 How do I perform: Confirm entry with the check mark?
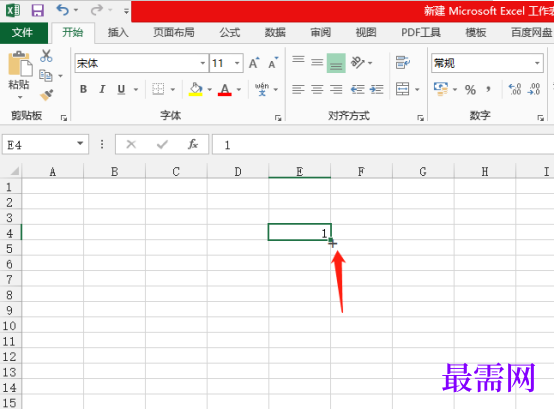pyautogui.click(x=162, y=144)
